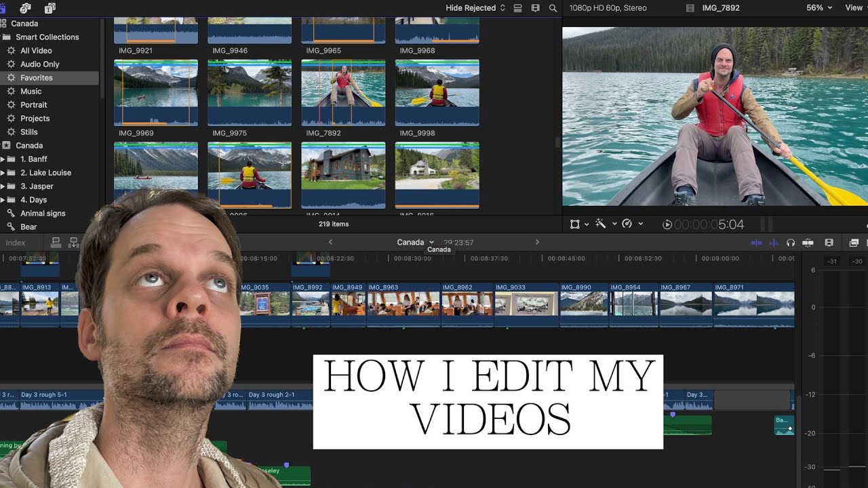Click the 1080p HD 60p, Stereo format label
This screenshot has height=488, width=868.
pos(608,8)
